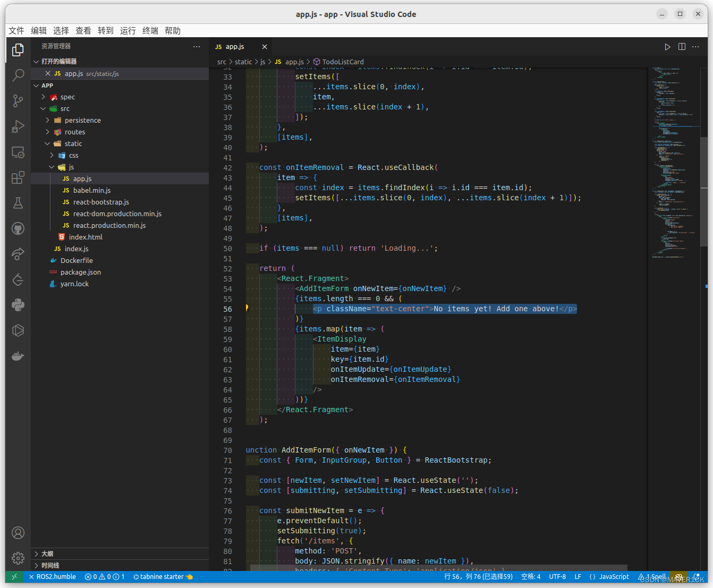
Task: Open the 终端 (Terminal) menu
Action: point(150,31)
